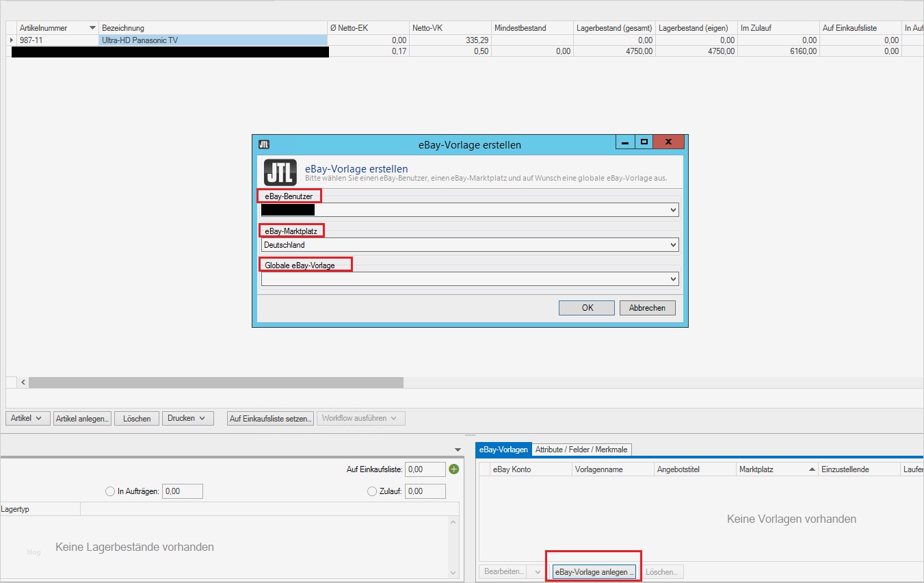924x583 pixels.
Task: Select the Ultra-HD Panasonic TV cell
Action: (x=213, y=40)
